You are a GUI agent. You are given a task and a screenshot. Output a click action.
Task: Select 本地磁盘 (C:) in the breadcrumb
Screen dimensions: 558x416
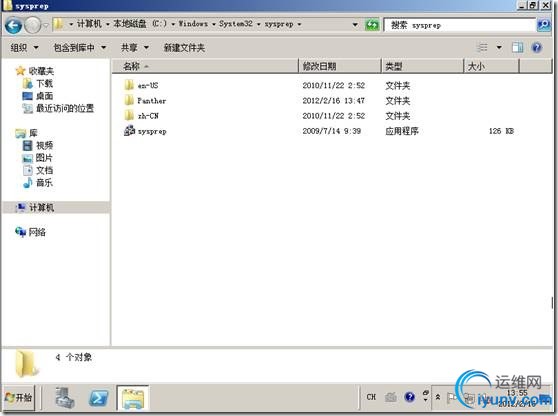pyautogui.click(x=140, y=24)
